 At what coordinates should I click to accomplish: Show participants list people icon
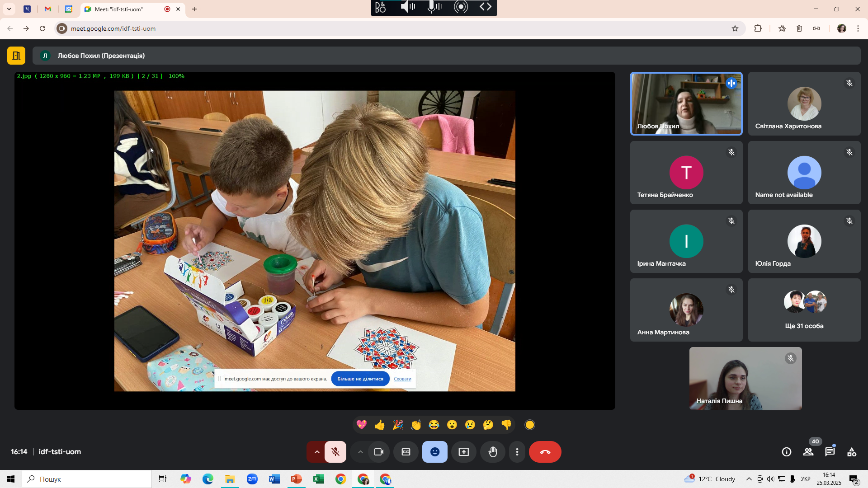808,452
